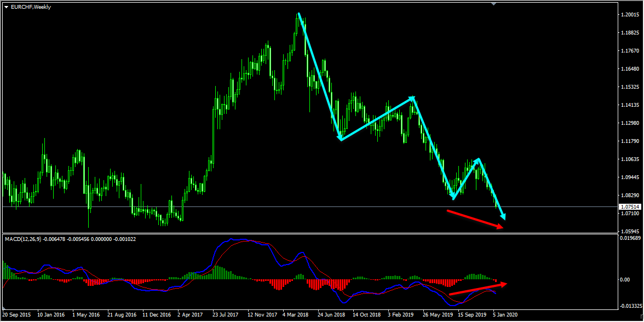
Task: Click the 1.18825 price scale value
Action: coord(630,32)
